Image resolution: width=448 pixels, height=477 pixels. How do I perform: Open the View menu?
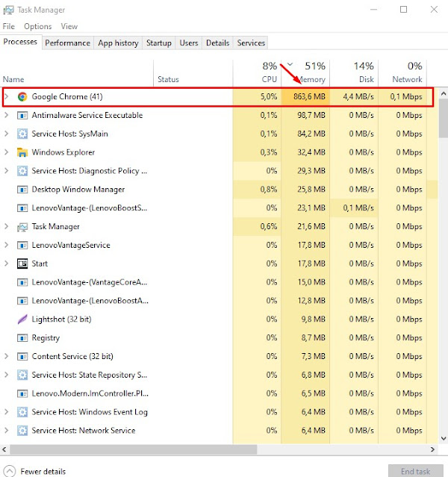pyautogui.click(x=69, y=26)
